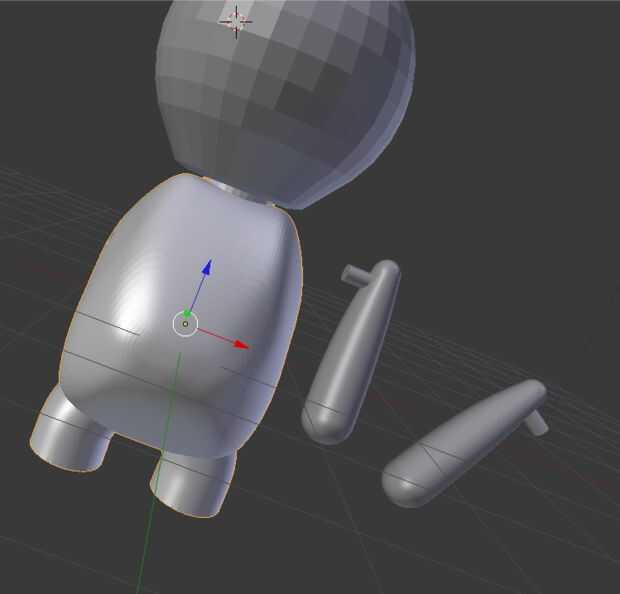This screenshot has height=594, width=620.
Task: Click the blue Z-axis gizmo arrow
Action: 207,267
